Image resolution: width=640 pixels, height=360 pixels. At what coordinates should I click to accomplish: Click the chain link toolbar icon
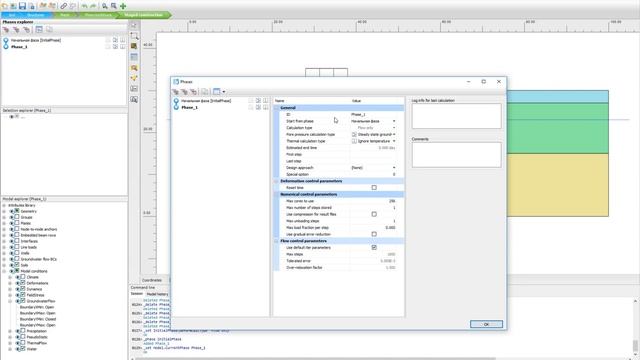[64, 6]
